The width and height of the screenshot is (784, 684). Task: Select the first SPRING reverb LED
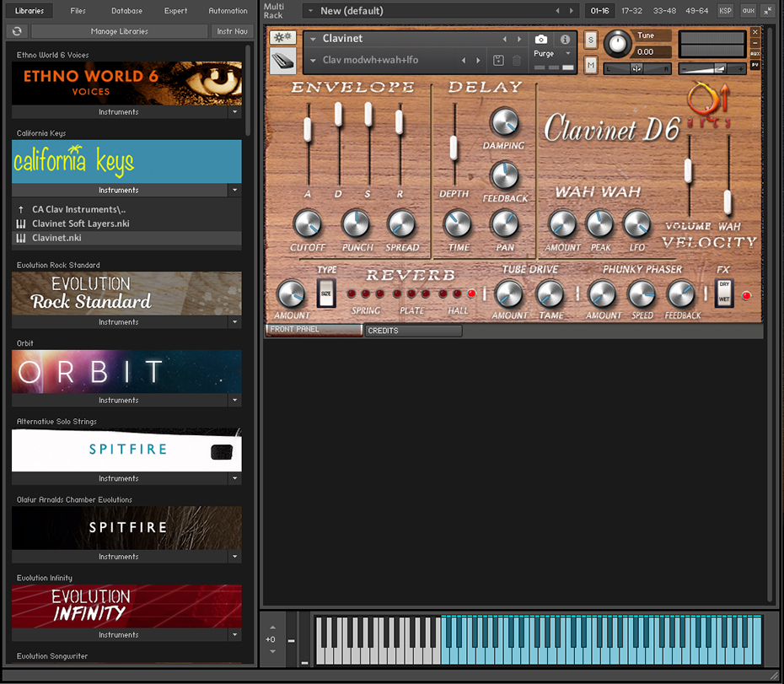(352, 294)
